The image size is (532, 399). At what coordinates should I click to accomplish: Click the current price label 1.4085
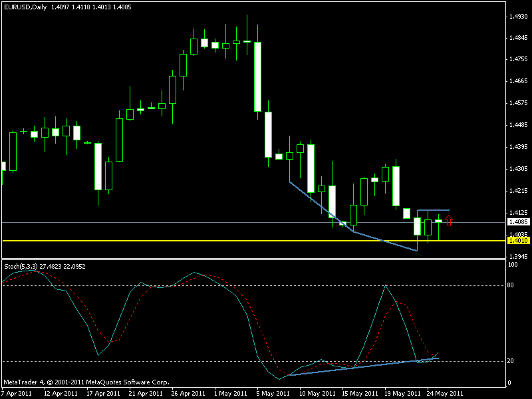[x=519, y=222]
